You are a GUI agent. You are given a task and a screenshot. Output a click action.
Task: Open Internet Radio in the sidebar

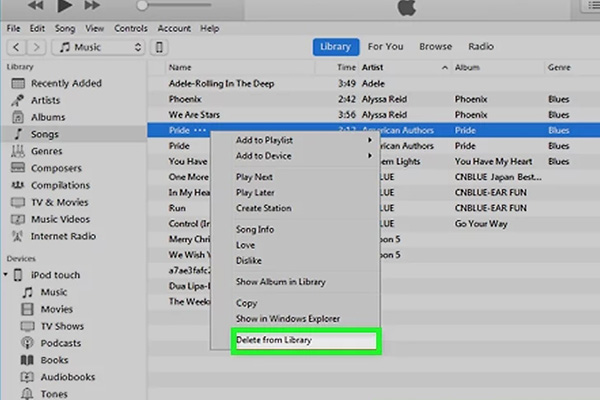[64, 236]
